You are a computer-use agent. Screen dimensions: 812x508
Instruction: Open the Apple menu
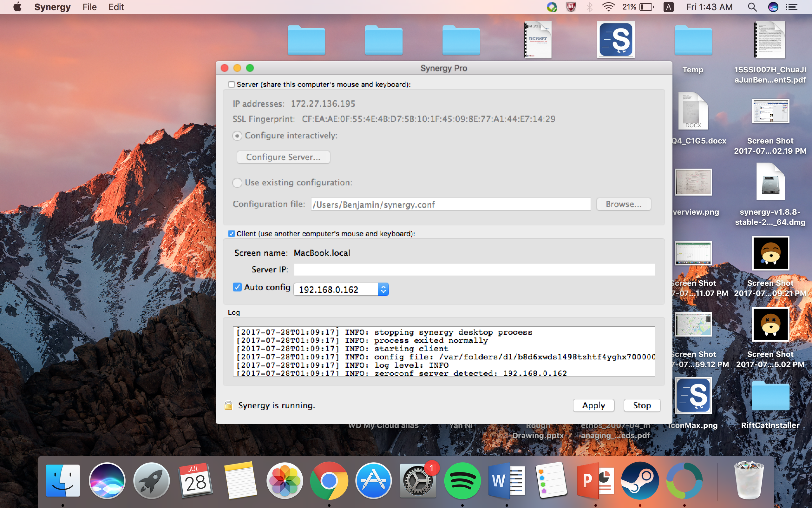pos(17,7)
